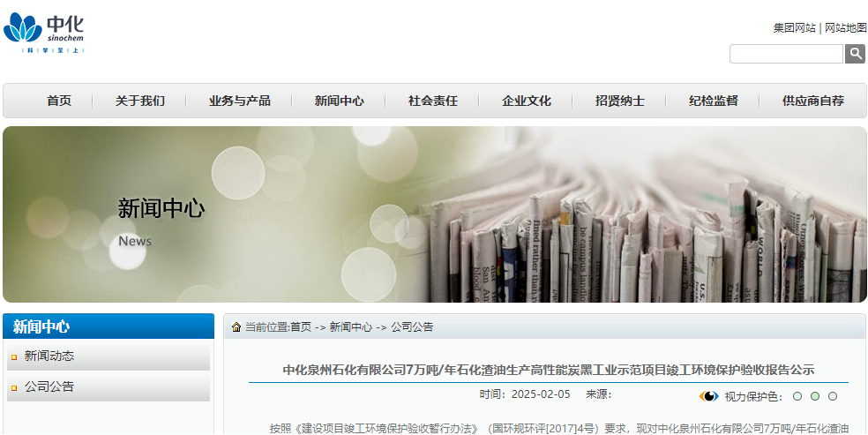This screenshot has height=435, width=868.
Task: Click the home icon in breadcrumb
Action: tap(236, 327)
